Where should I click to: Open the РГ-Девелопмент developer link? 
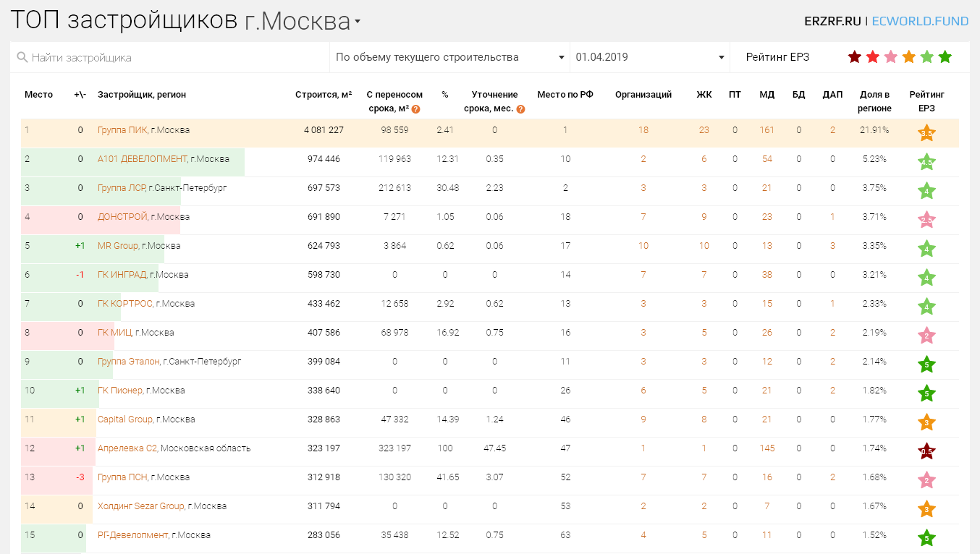(132, 535)
